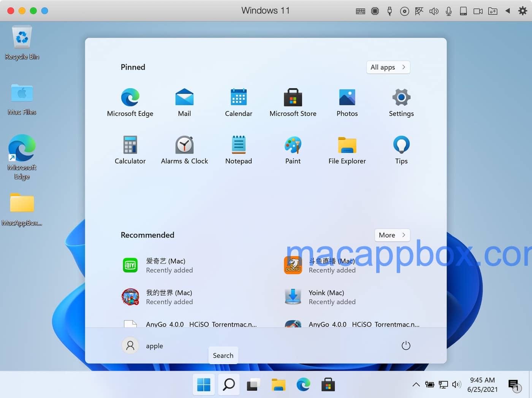
Task: Click the Parallels shared folders icon
Action: (493, 11)
